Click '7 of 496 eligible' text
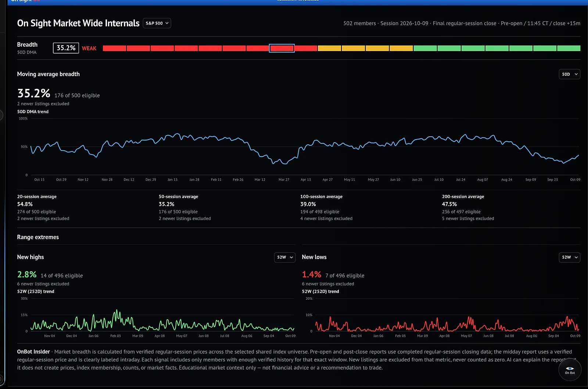 (345, 275)
